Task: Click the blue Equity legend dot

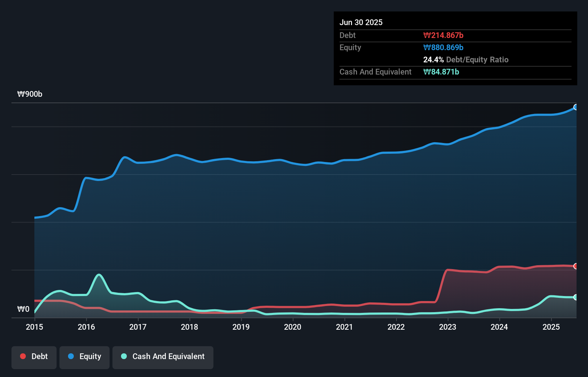Action: pos(71,356)
